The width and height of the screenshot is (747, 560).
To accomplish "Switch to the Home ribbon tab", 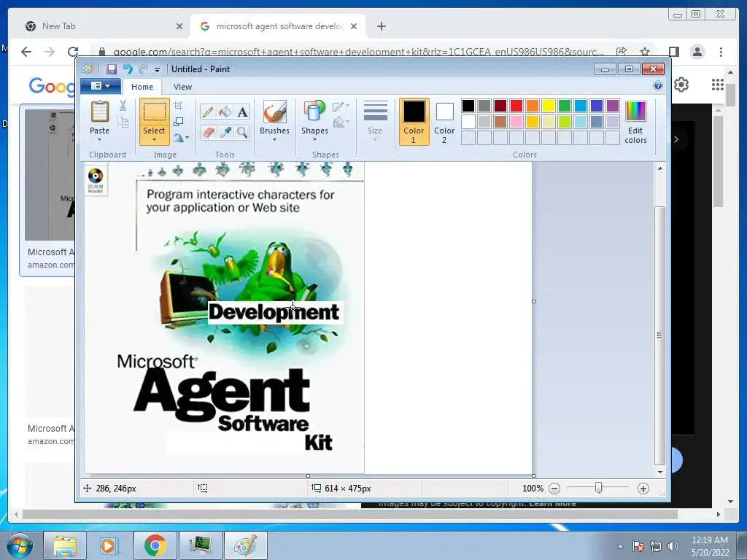I will point(142,87).
